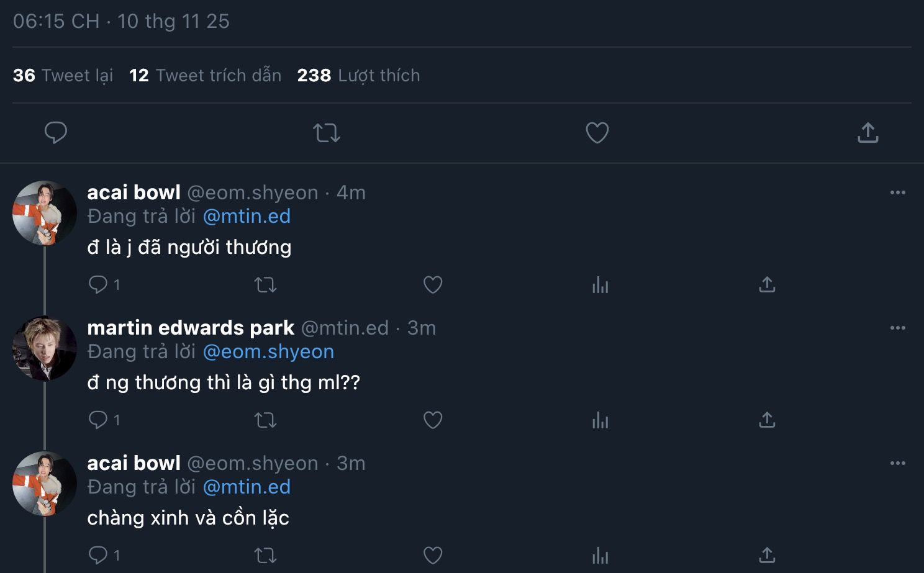Open more options on last acai bowl reply

[x=897, y=463]
